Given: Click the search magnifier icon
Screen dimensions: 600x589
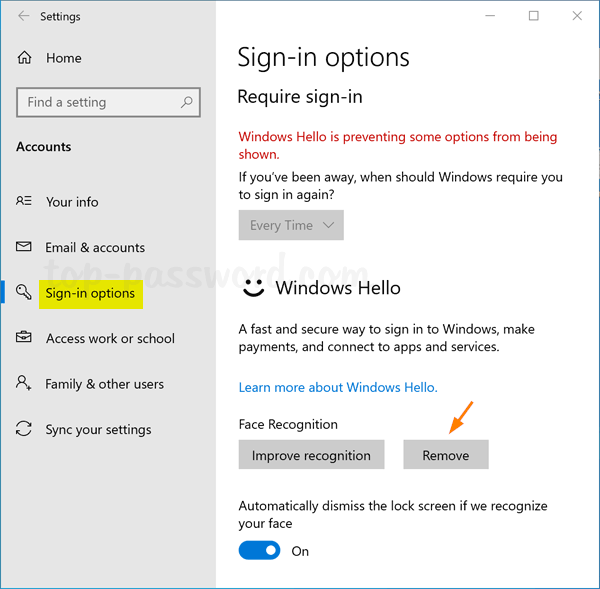Looking at the screenshot, I should pyautogui.click(x=186, y=102).
